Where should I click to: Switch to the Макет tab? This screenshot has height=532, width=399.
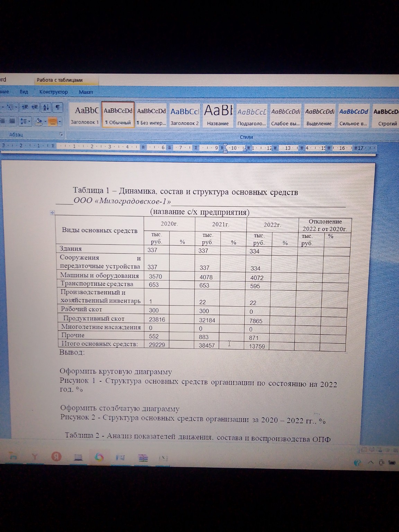click(86, 92)
